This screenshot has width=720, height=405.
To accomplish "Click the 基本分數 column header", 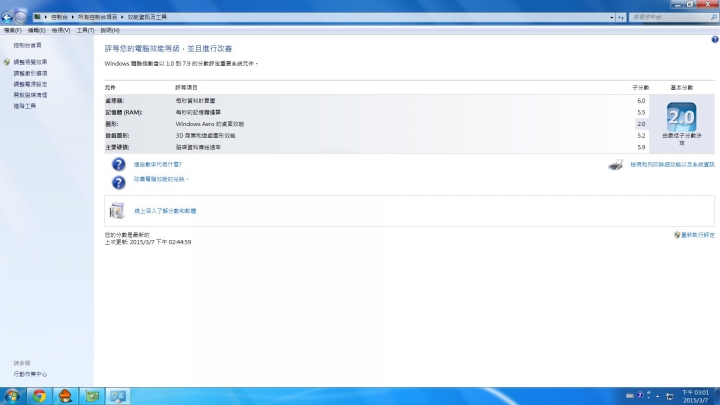I will (x=681, y=87).
